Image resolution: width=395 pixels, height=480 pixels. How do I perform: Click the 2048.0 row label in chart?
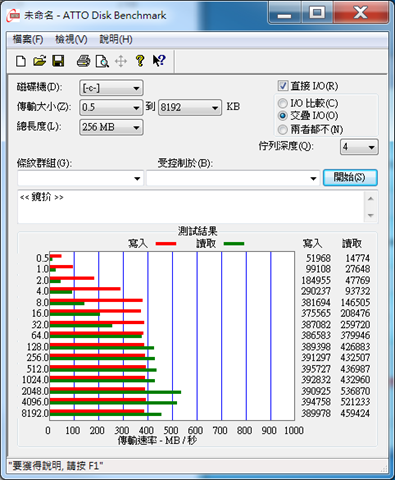[x=35, y=391]
